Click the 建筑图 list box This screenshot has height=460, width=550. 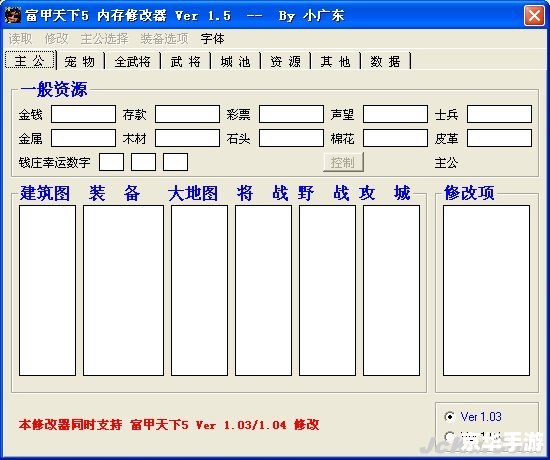47,291
